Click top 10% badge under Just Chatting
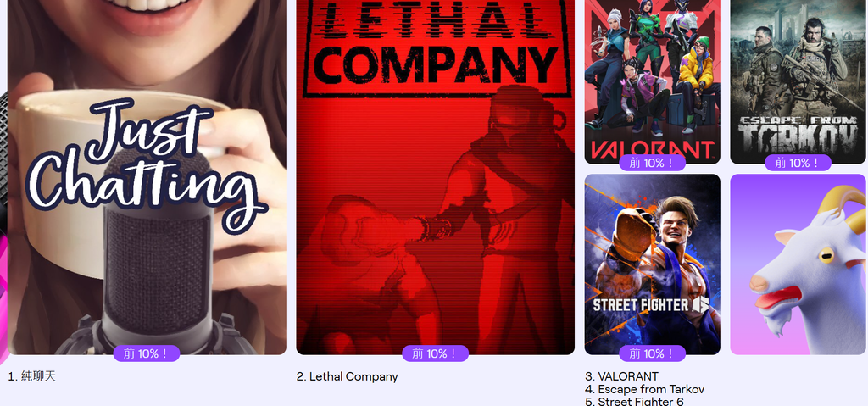The width and height of the screenshot is (868, 406). click(x=147, y=353)
